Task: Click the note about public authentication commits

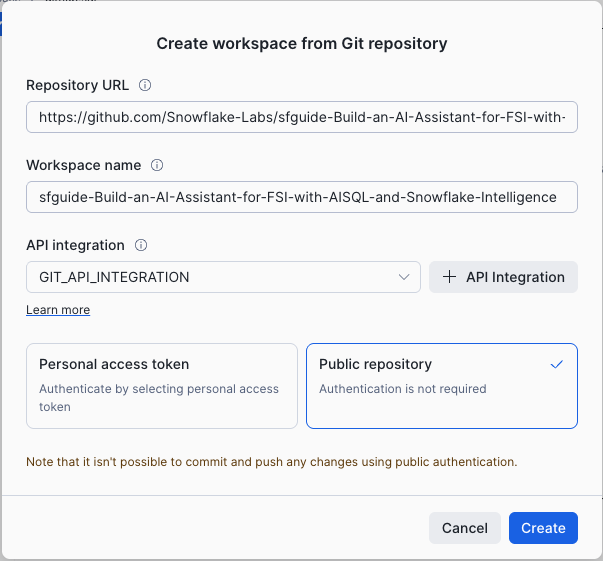Action: [x=272, y=462]
